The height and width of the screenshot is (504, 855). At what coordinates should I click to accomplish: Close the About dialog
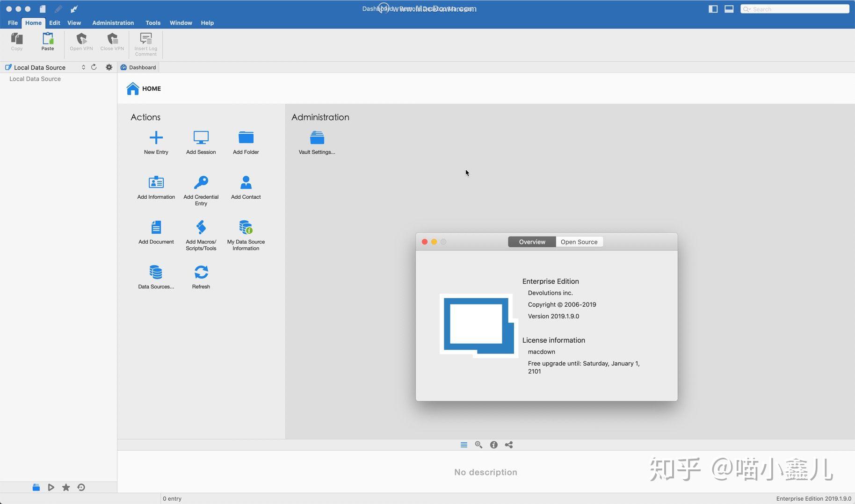point(425,242)
